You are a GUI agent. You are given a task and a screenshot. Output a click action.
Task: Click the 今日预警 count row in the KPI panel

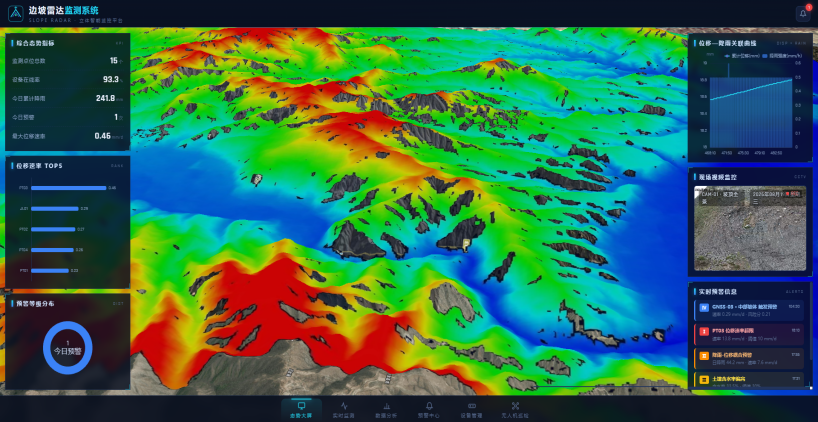[x=67, y=117]
